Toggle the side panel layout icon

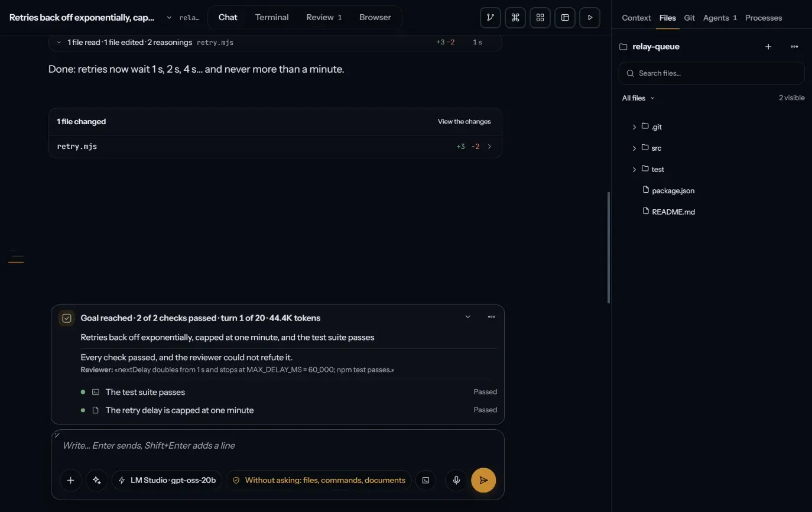click(565, 18)
